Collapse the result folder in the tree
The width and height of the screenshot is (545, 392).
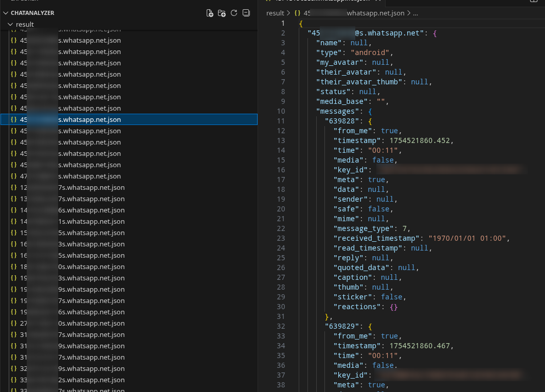(11, 24)
